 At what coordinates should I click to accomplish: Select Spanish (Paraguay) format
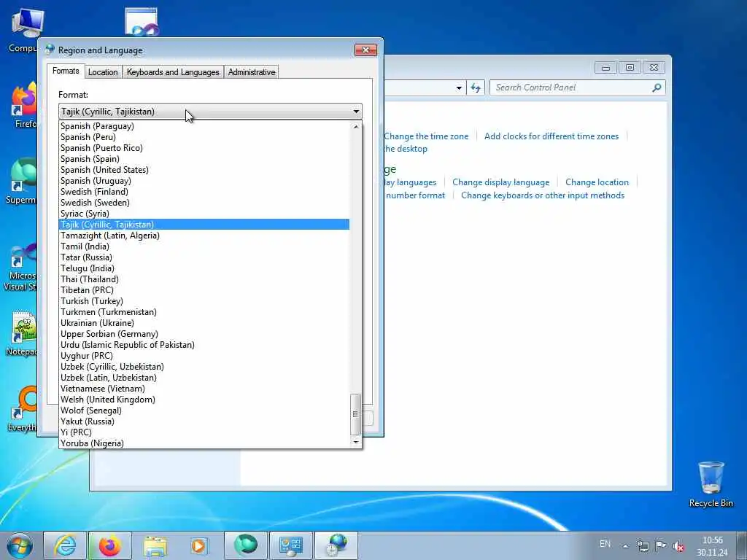tap(204, 126)
